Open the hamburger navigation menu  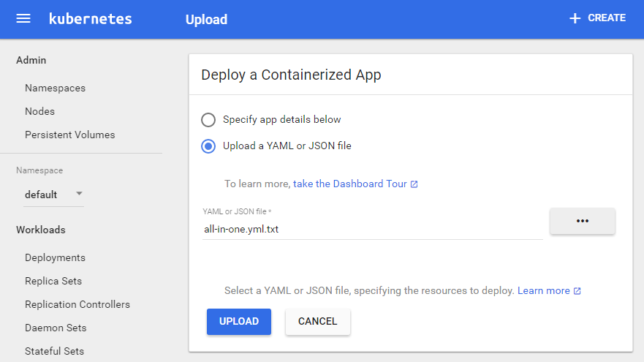23,19
